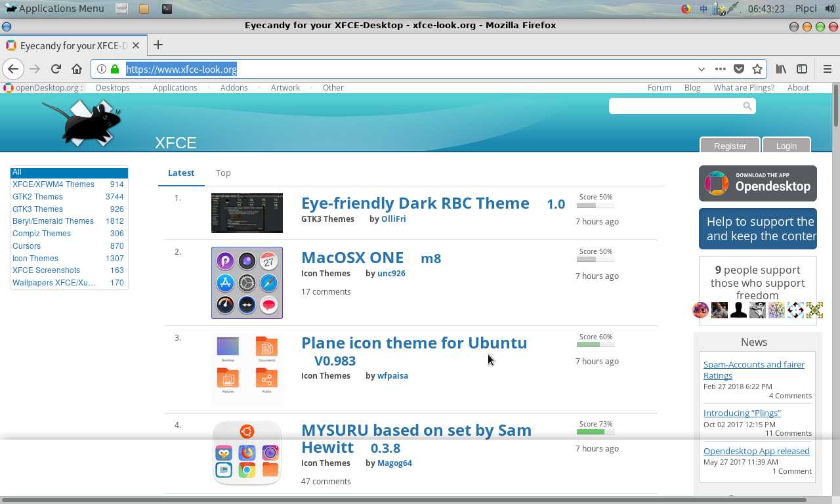Open the openDesktop.org logo link
This screenshot has width=840, height=504.
pyautogui.click(x=43, y=87)
